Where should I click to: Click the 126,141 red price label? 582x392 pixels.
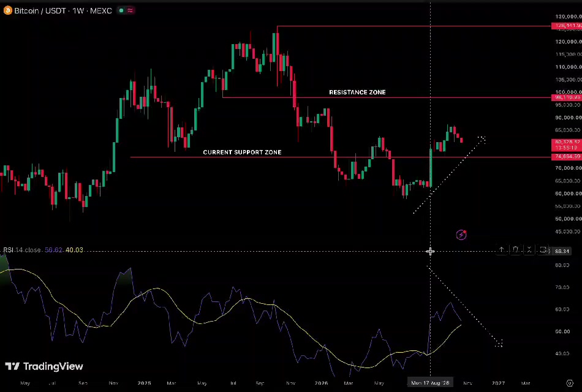click(567, 26)
